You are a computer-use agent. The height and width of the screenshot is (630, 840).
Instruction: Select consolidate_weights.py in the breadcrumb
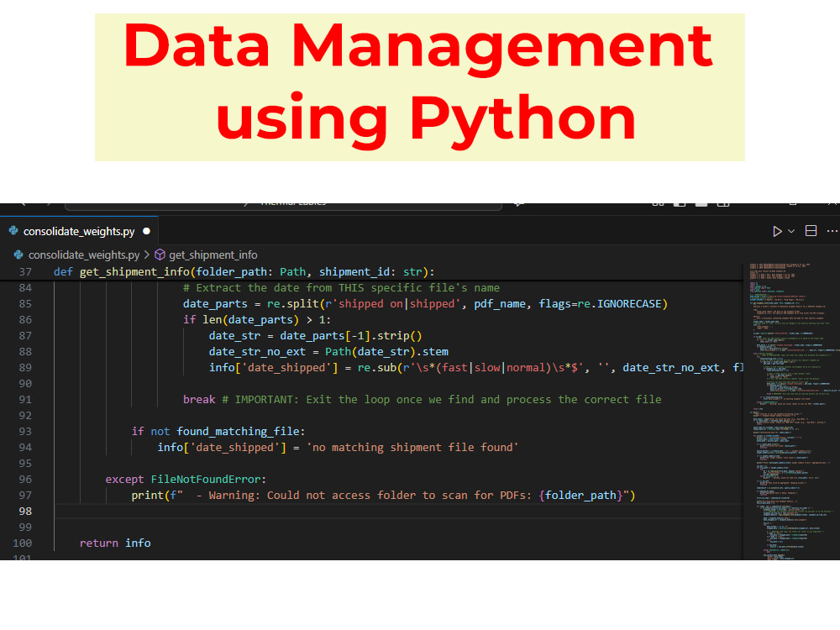[84, 255]
